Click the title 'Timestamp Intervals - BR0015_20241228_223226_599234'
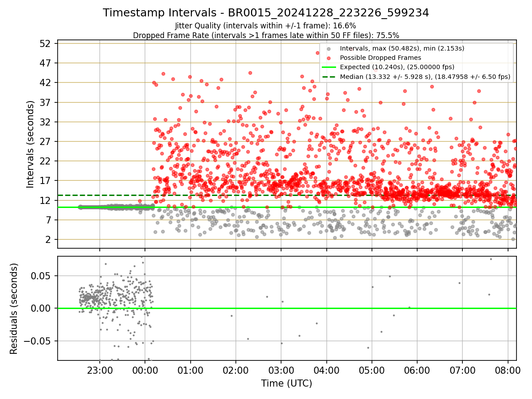Image resolution: width=532 pixels, height=399 pixels. (266, 13)
